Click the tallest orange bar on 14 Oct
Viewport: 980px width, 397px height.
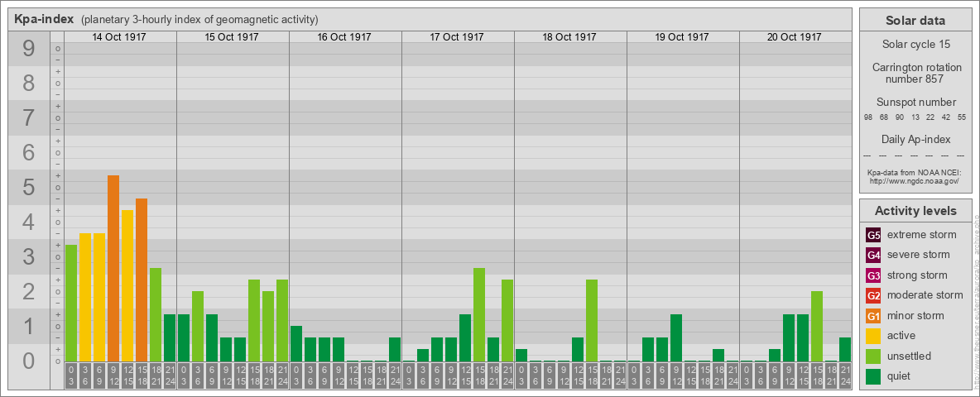tap(113, 269)
